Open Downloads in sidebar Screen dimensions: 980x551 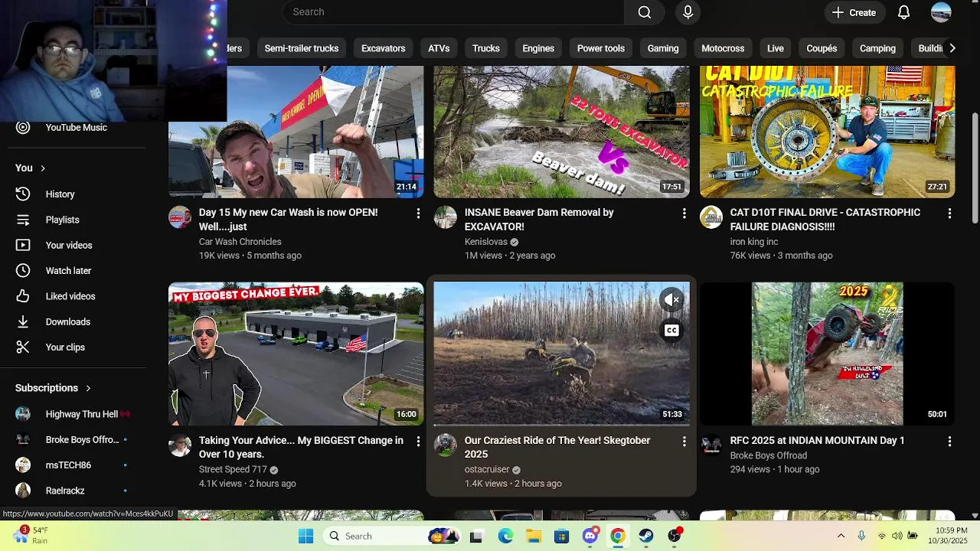pyautogui.click(x=75, y=322)
